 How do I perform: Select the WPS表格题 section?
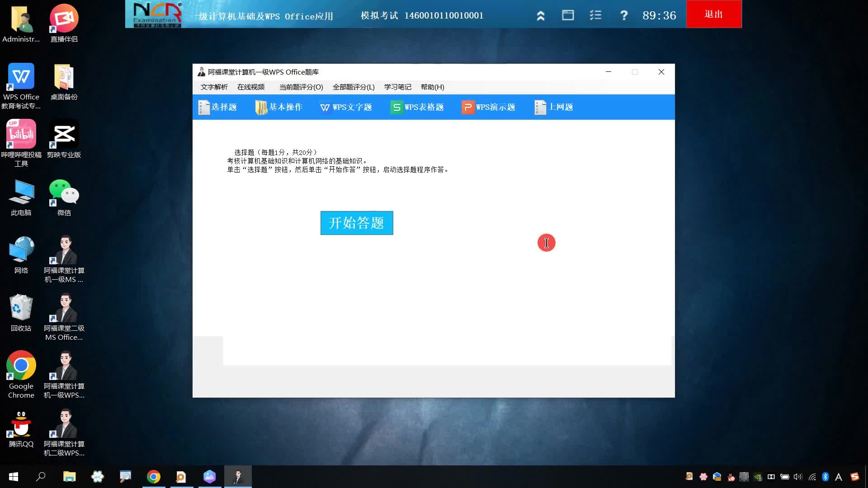click(x=417, y=107)
